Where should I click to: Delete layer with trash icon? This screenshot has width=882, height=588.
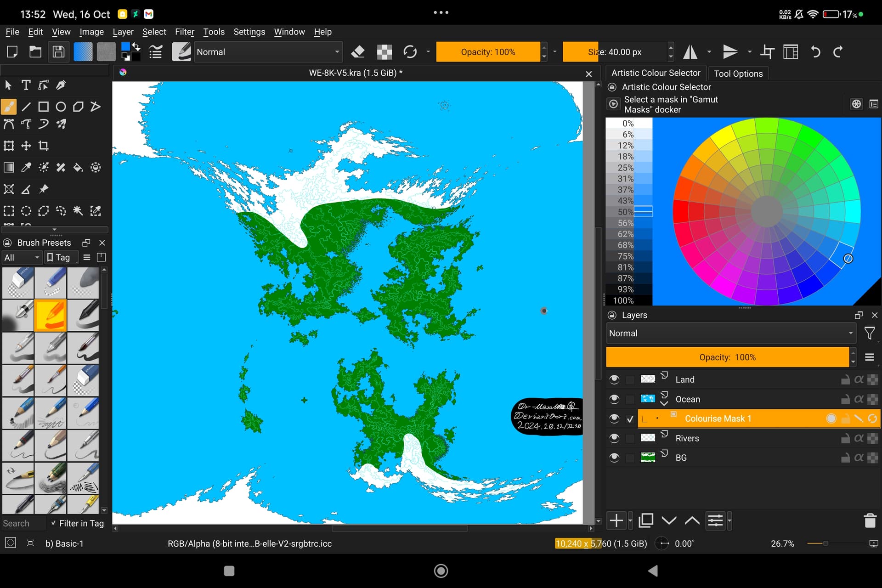point(870,520)
